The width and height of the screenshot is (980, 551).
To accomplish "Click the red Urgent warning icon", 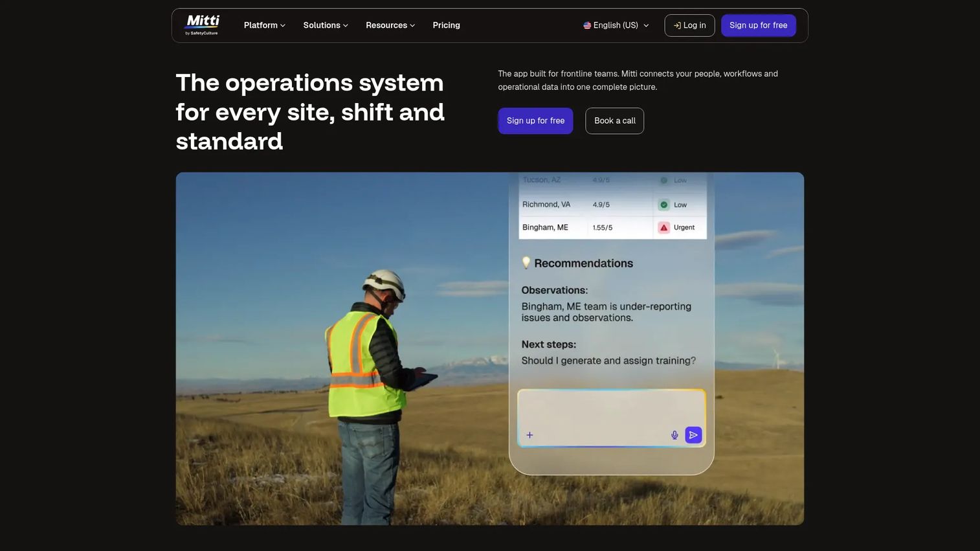I will pyautogui.click(x=663, y=228).
